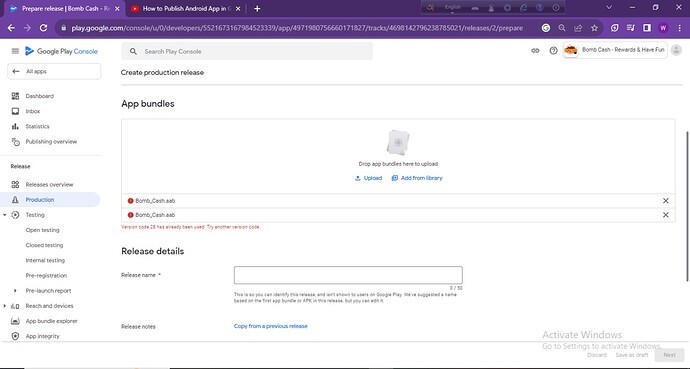Open the Chrome three-dot menu
Image resolution: width=690 pixels, height=369 pixels.
pos(680,28)
